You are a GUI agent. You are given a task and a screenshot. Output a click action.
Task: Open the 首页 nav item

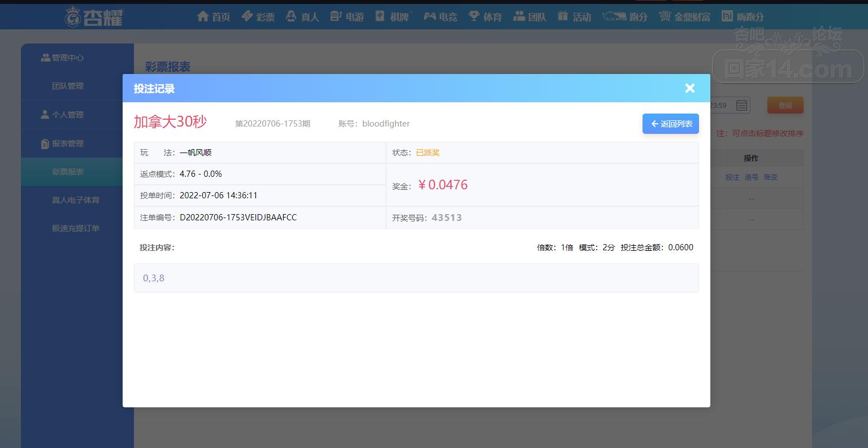click(214, 16)
